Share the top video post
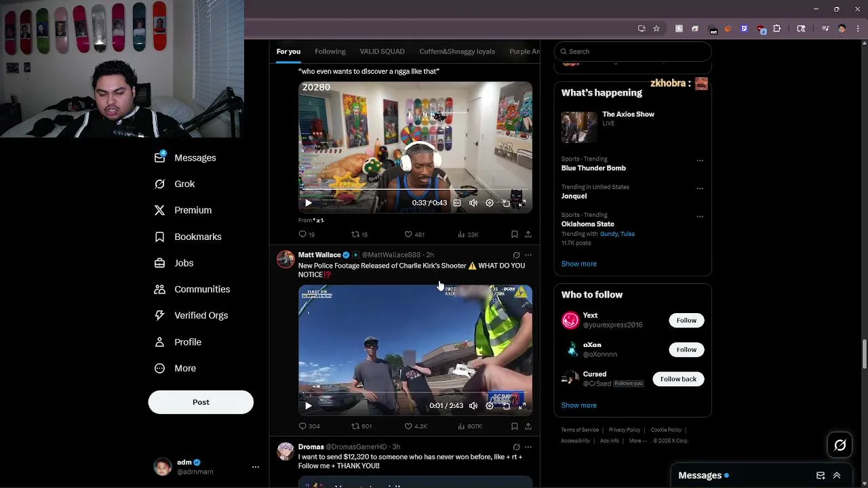The width and height of the screenshot is (868, 488). (528, 235)
